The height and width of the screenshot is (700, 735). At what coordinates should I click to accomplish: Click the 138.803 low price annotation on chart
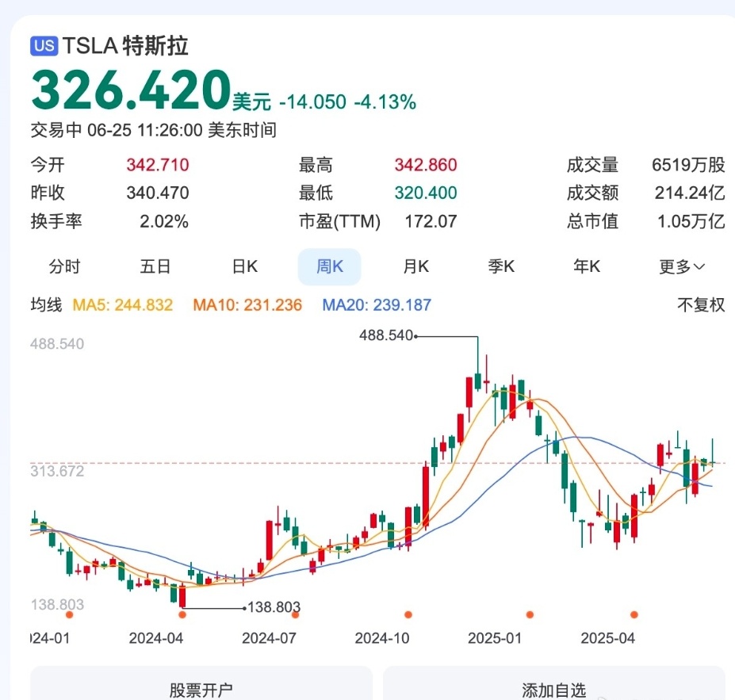[274, 607]
